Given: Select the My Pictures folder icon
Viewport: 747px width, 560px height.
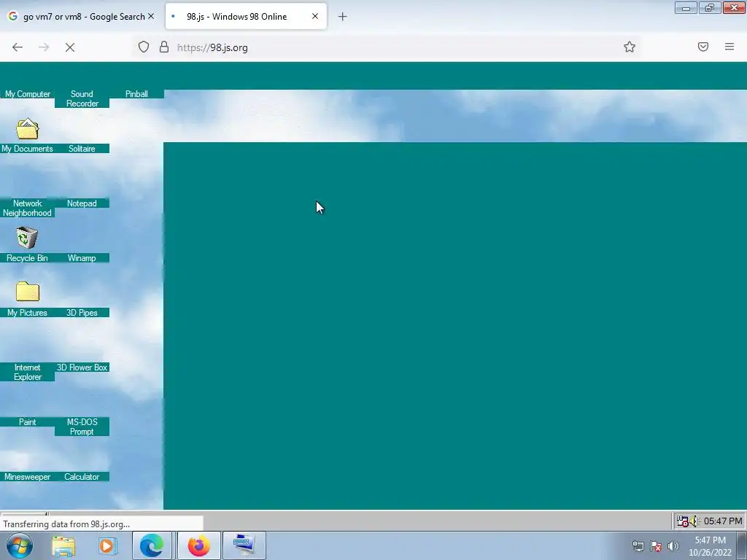Looking at the screenshot, I should coord(28,292).
